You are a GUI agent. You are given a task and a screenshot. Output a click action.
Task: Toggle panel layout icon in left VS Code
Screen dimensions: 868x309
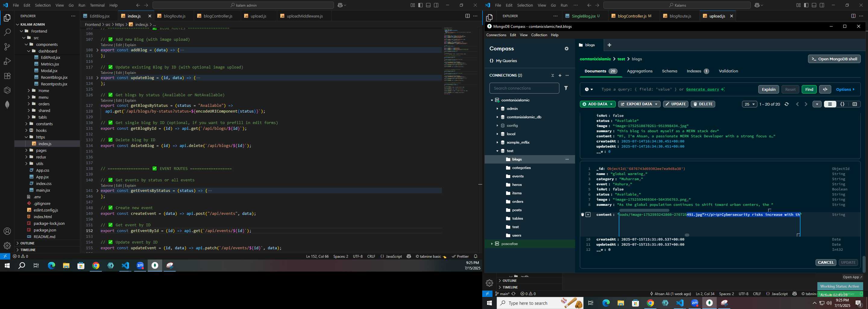428,5
